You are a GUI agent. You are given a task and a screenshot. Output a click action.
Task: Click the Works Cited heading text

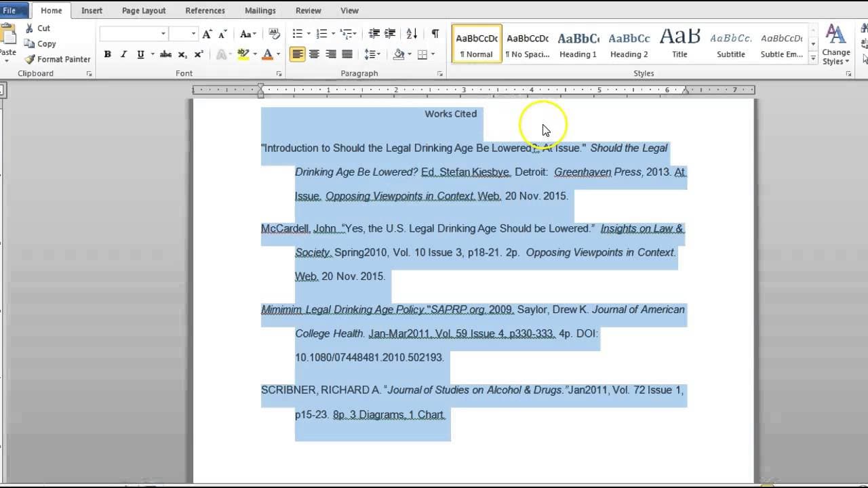pos(450,114)
